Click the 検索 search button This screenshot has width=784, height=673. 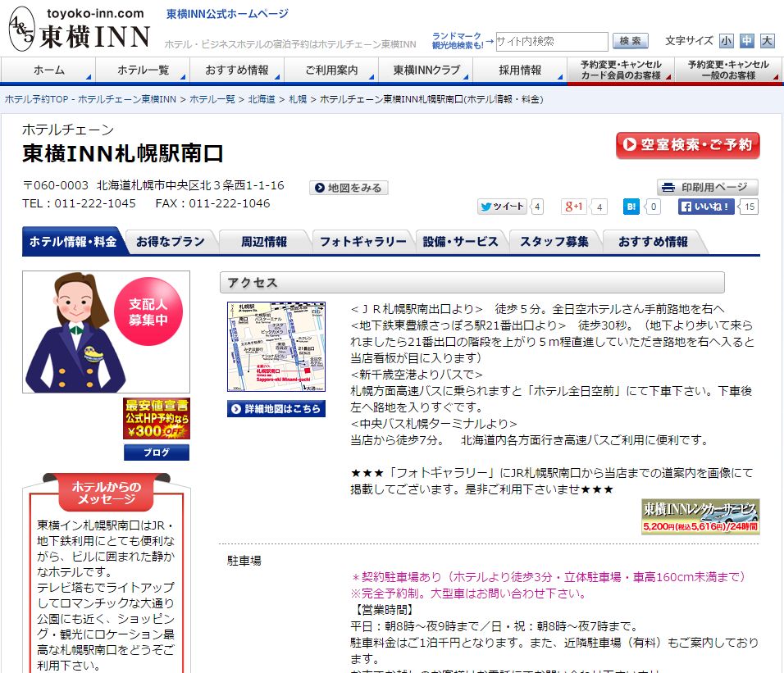[631, 41]
